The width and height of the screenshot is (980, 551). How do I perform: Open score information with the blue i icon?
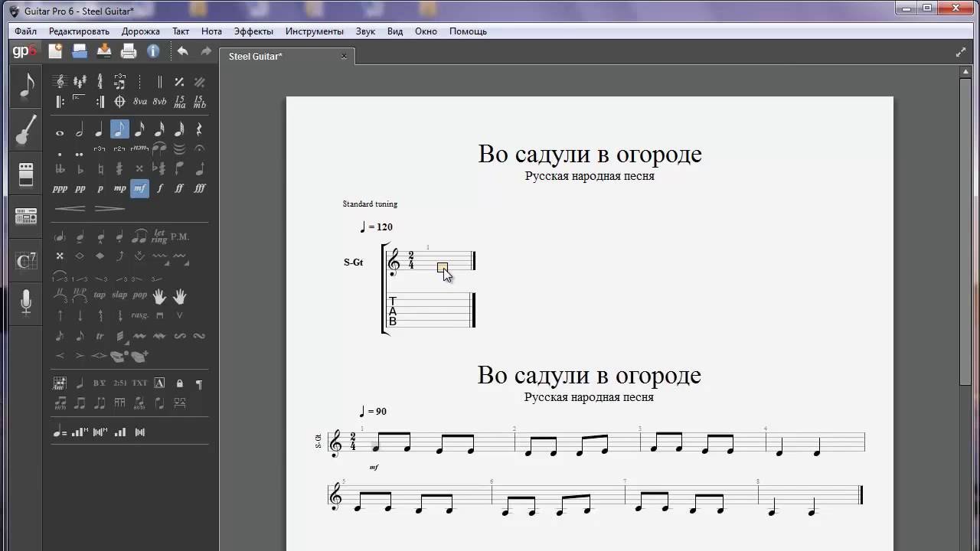153,51
